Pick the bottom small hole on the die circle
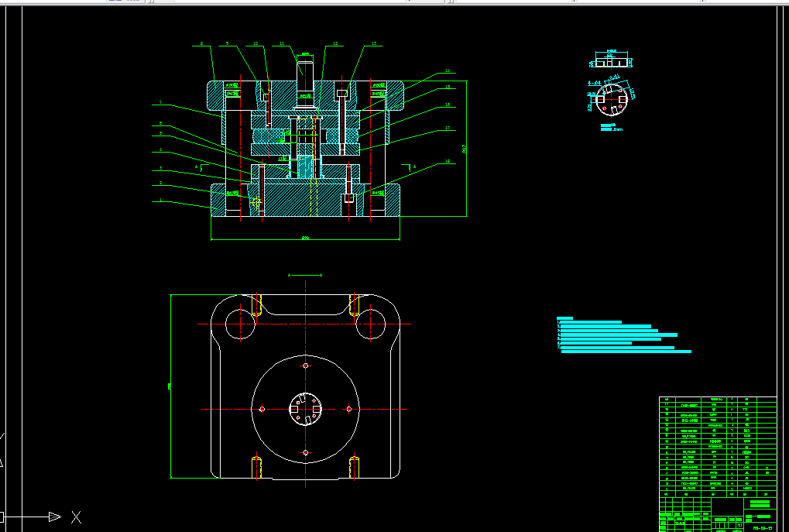The image size is (789, 532). pyautogui.click(x=305, y=453)
